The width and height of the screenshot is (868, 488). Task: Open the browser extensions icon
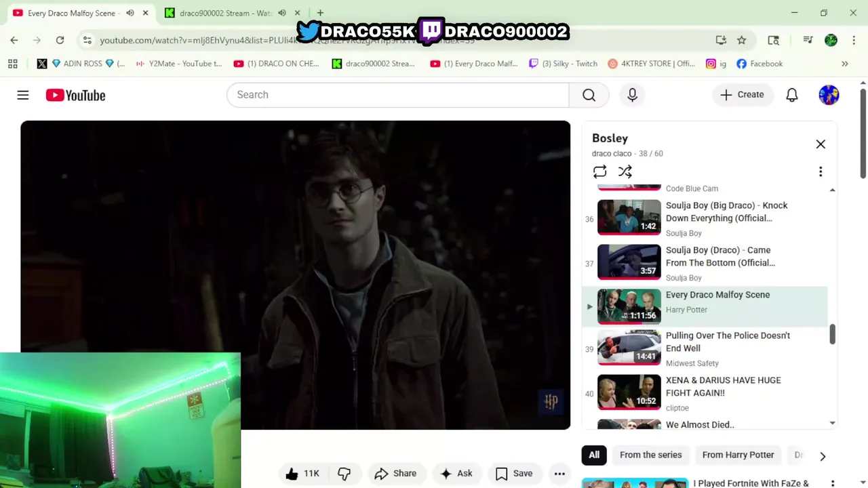click(x=774, y=40)
